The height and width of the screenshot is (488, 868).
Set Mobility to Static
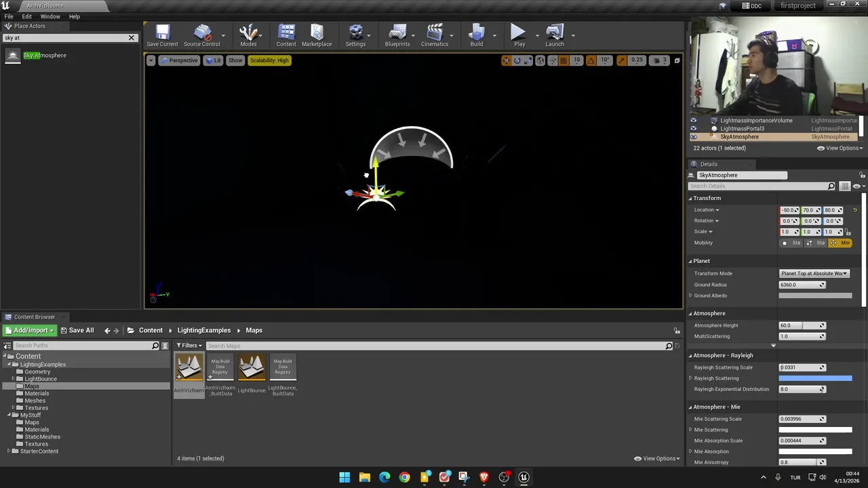point(791,243)
